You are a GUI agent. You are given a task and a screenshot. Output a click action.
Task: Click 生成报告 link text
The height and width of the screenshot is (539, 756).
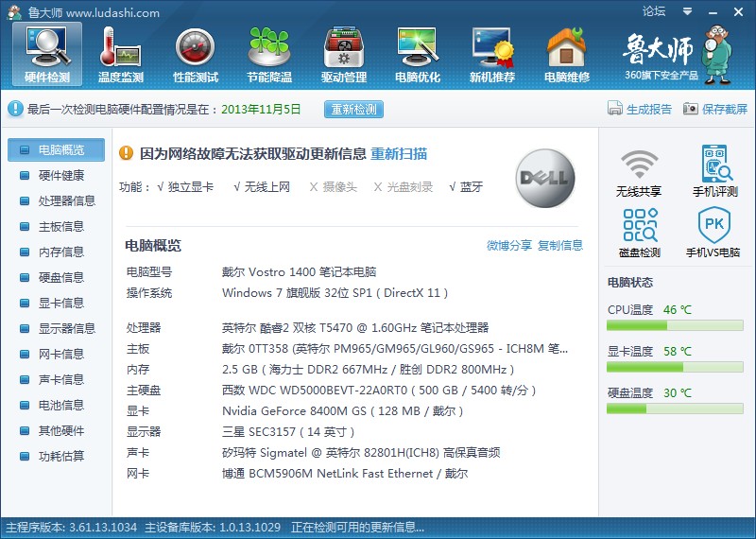(649, 109)
